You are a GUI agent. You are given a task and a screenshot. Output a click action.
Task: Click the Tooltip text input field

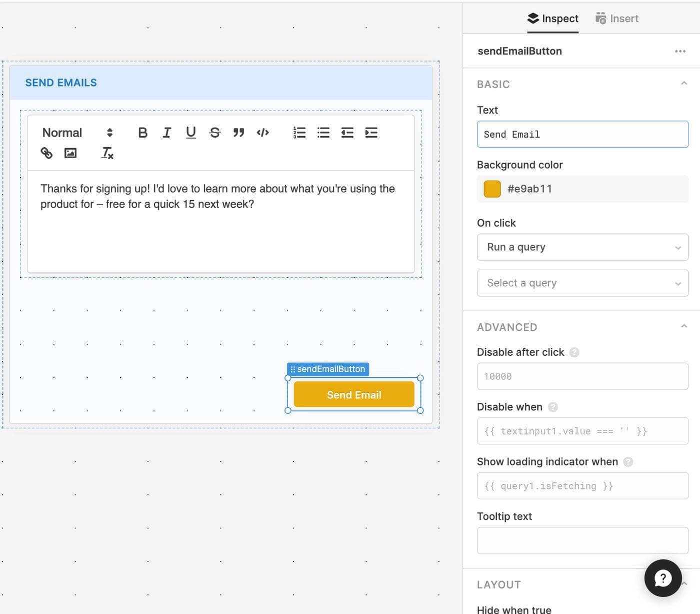[x=582, y=540]
